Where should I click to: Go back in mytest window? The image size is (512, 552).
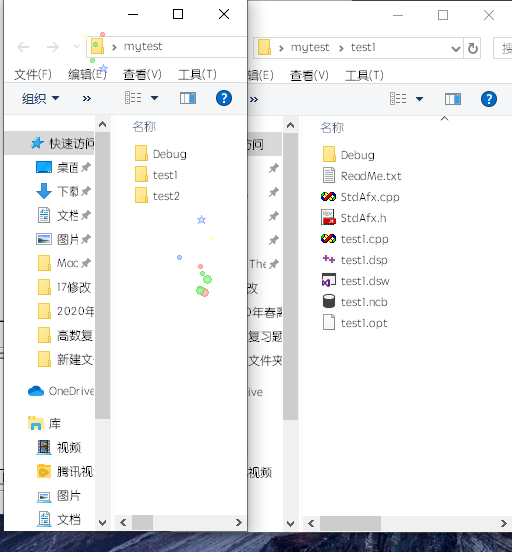[23, 47]
